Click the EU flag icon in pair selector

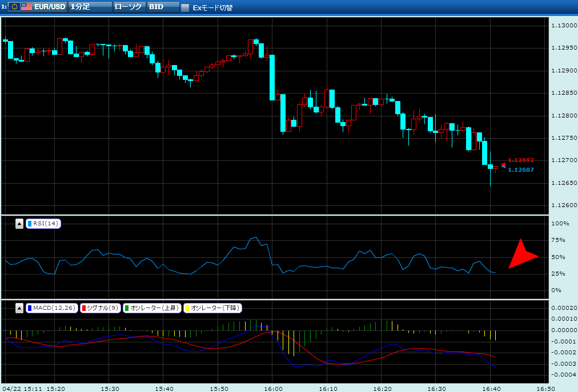tap(14, 7)
